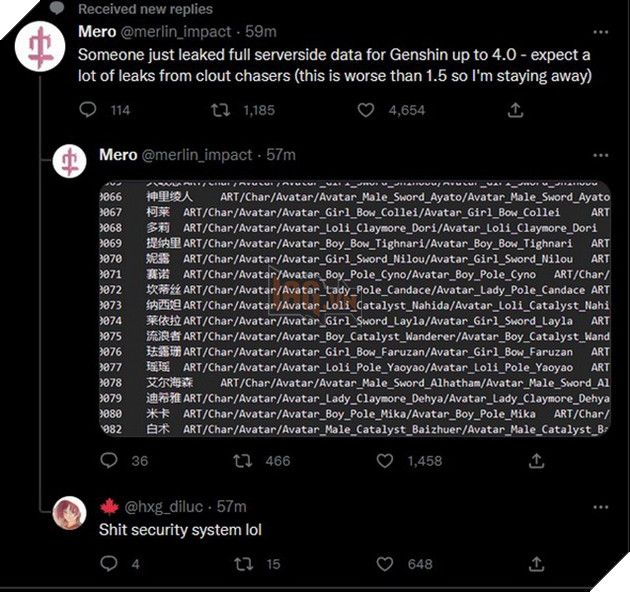This screenshot has width=630, height=592.
Task: Open Mero's avatar on the 57m tweet
Action: 70,161
